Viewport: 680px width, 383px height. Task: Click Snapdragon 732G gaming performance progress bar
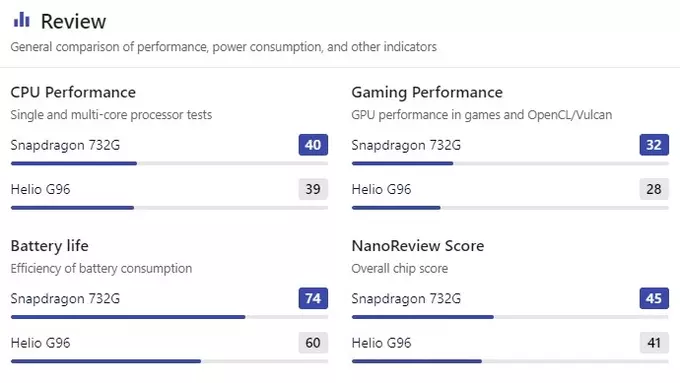click(510, 164)
